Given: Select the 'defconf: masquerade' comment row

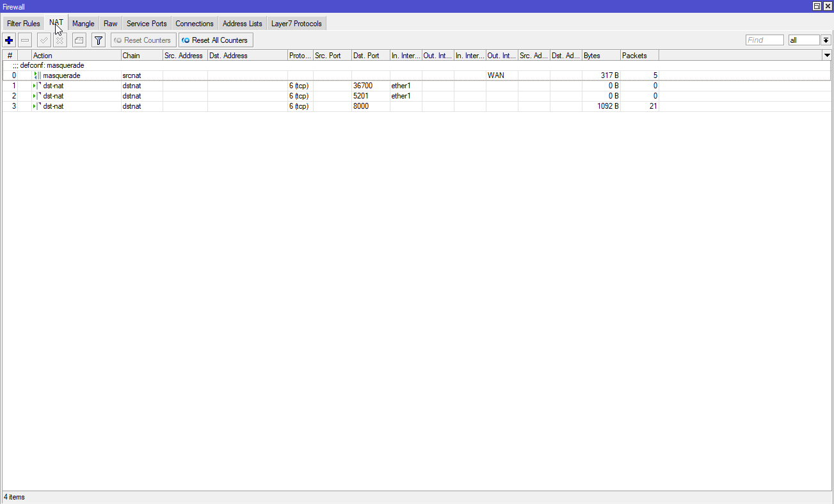Looking at the screenshot, I should (x=417, y=65).
